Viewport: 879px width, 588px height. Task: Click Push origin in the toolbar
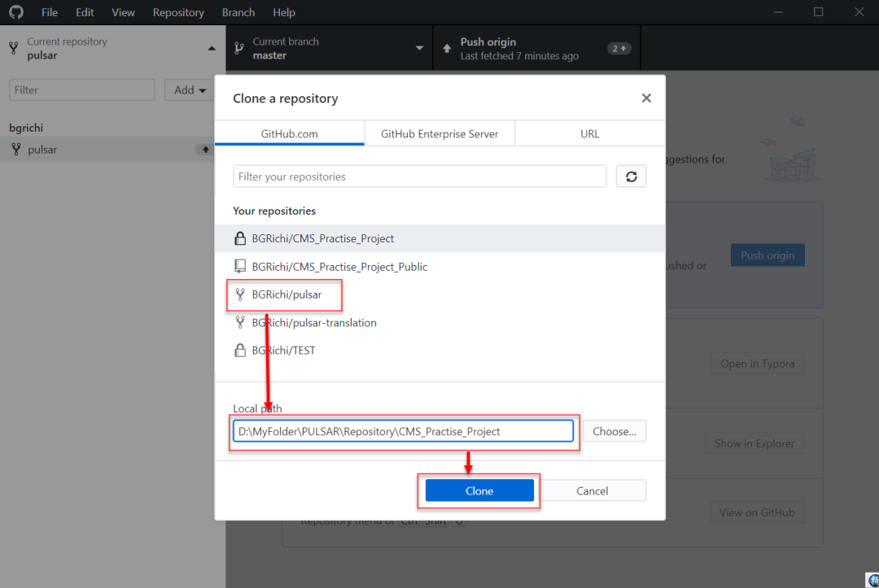tap(536, 48)
